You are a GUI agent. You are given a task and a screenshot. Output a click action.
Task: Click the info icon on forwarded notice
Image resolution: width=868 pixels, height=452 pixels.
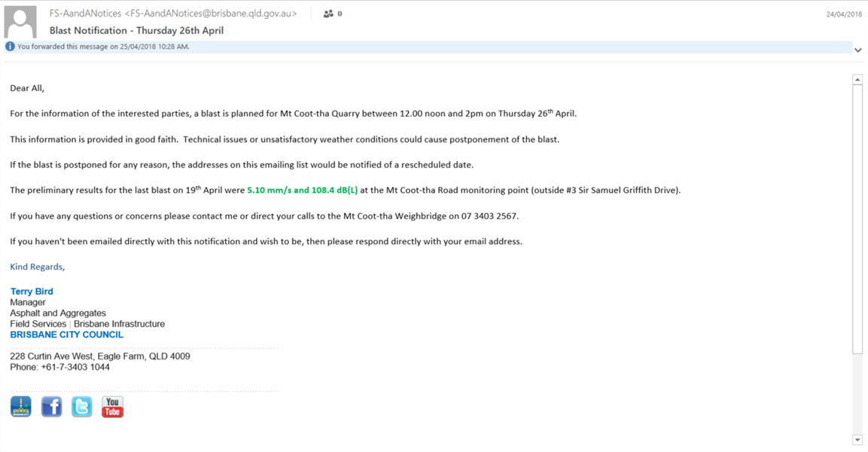(10, 47)
